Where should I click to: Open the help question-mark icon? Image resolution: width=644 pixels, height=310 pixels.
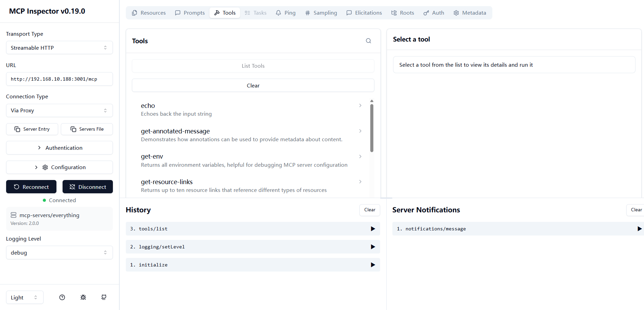point(62,297)
